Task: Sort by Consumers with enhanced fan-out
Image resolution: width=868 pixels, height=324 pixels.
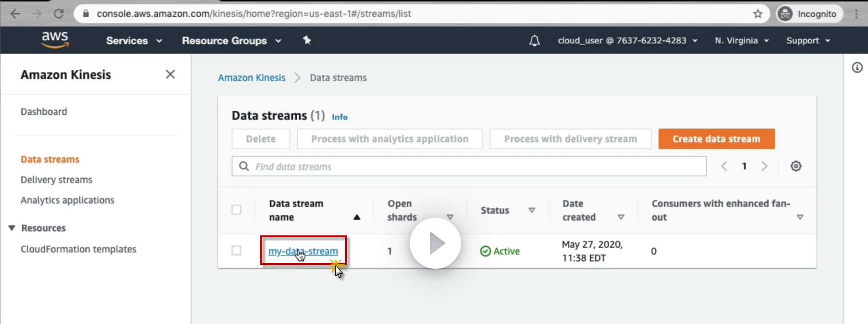Action: 800,217
